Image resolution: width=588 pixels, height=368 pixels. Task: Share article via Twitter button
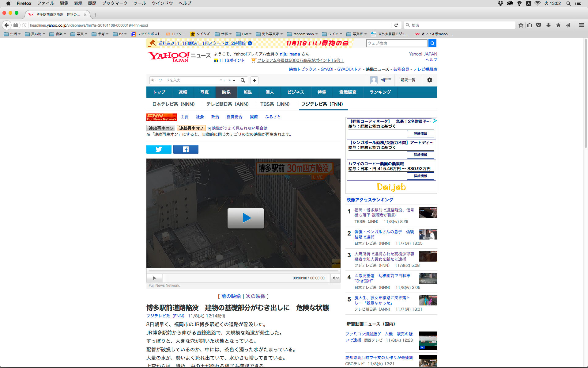click(159, 149)
